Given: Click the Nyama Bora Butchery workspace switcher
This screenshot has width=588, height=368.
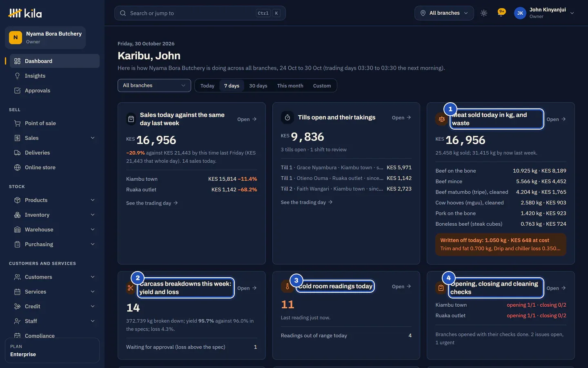Looking at the screenshot, I should 45,38.
